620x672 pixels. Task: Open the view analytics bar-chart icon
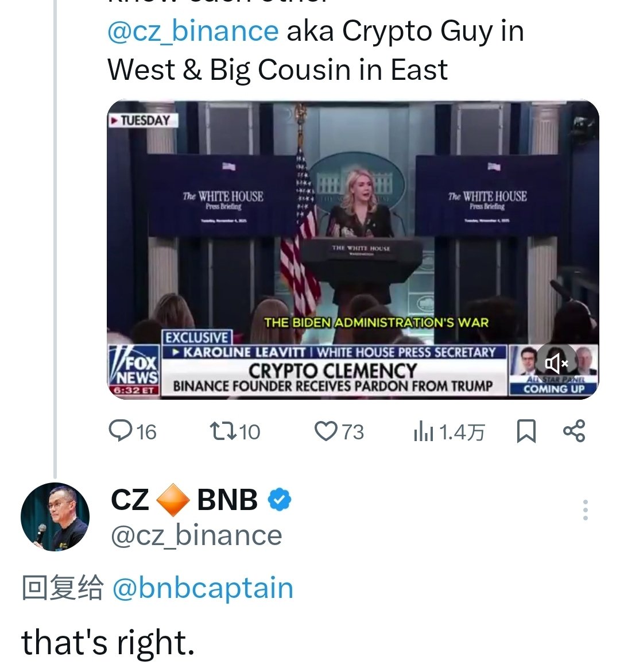click(x=423, y=432)
